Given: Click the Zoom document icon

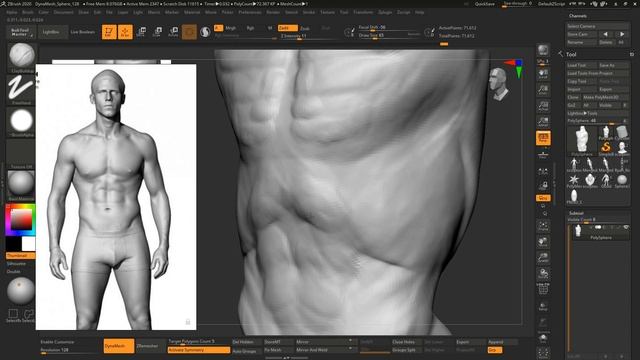Looking at the screenshot, I should tap(543, 90).
